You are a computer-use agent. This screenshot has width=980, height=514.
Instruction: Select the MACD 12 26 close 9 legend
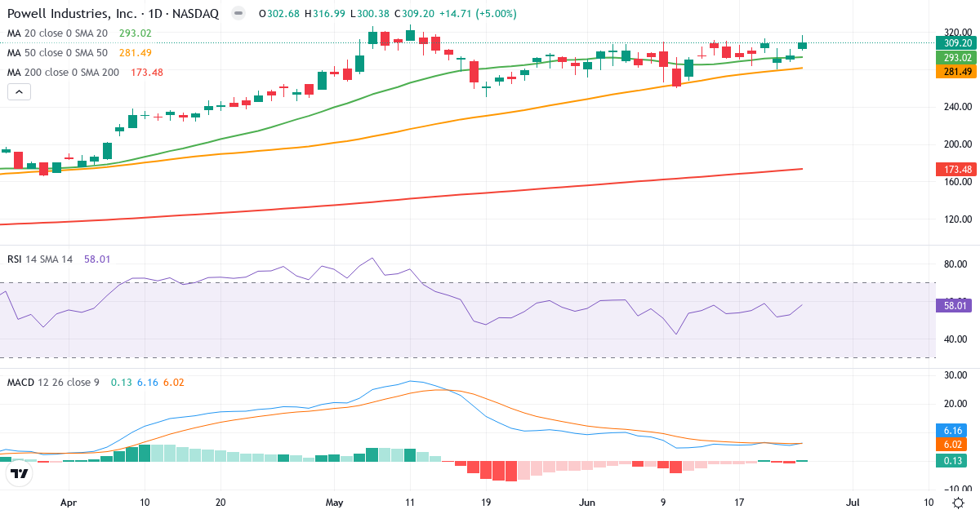53,382
